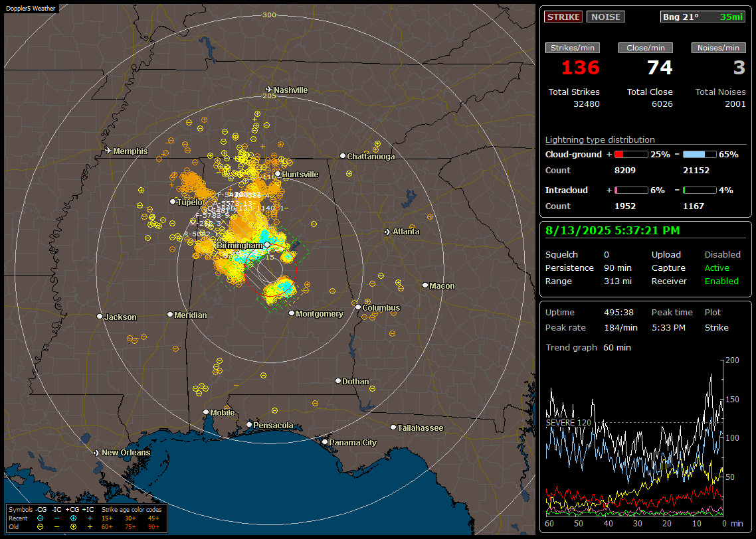Click the Old +CG yellow symbol in legend
Screen dimensions: 756x539
click(73, 527)
